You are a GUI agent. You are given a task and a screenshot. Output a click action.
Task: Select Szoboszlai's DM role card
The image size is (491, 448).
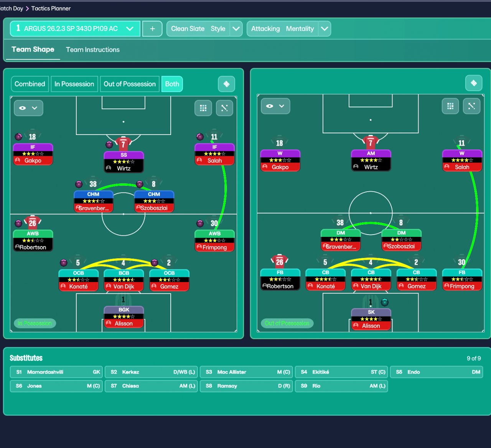click(x=401, y=240)
